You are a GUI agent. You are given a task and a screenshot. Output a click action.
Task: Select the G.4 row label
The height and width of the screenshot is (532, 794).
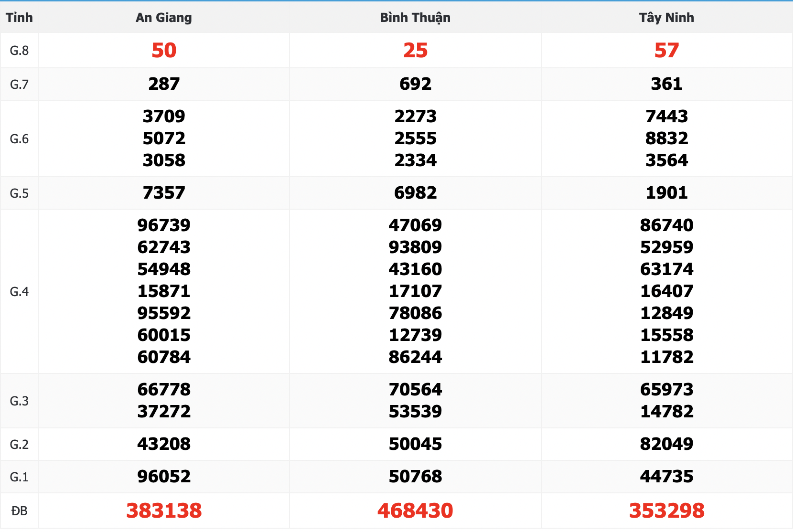pos(19,292)
